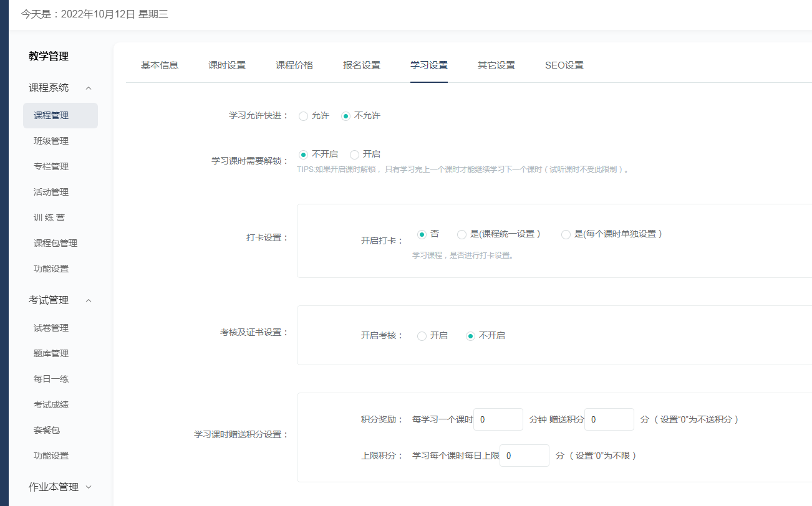Open the 课时设置 tab
Viewport: 812px width, 506px height.
[x=227, y=65]
